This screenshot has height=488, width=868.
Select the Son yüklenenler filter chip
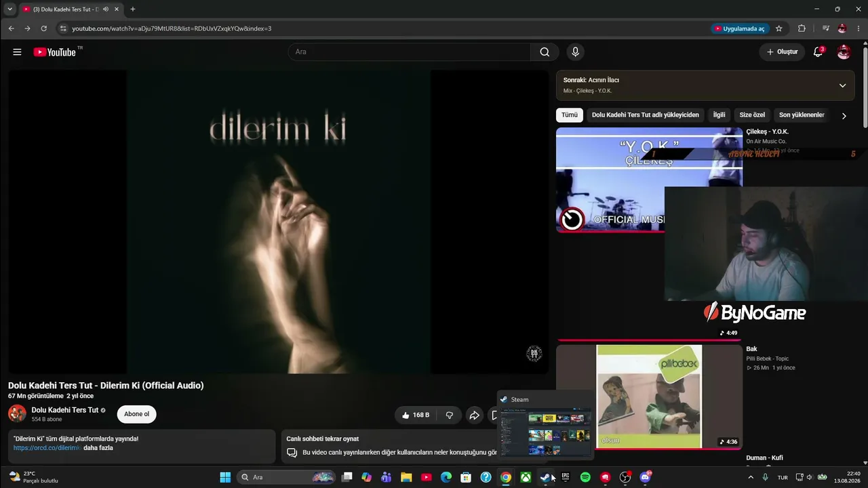pos(802,115)
